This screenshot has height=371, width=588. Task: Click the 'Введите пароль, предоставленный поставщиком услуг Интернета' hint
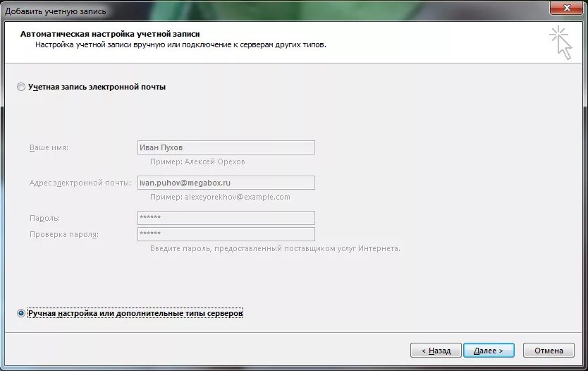(275, 248)
